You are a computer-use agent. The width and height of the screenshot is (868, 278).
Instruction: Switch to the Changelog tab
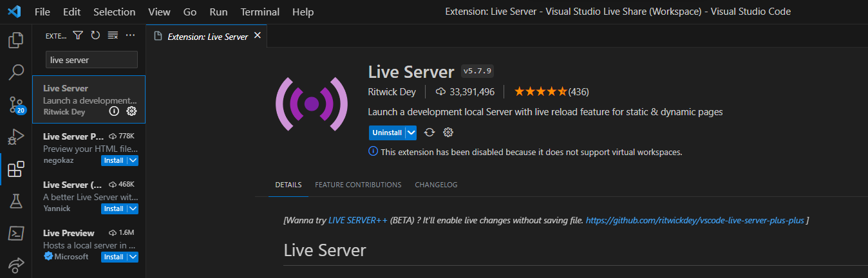(436, 185)
